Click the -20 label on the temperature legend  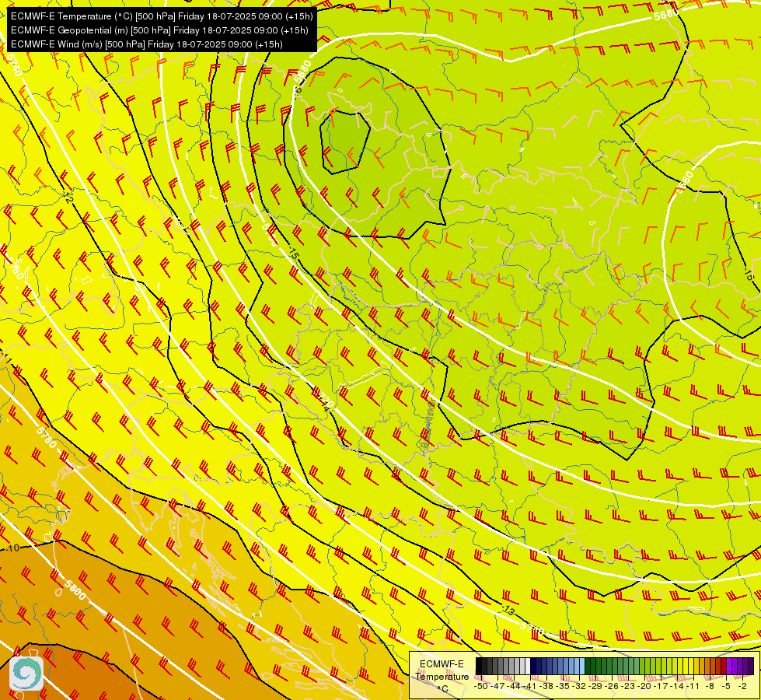[x=646, y=686]
